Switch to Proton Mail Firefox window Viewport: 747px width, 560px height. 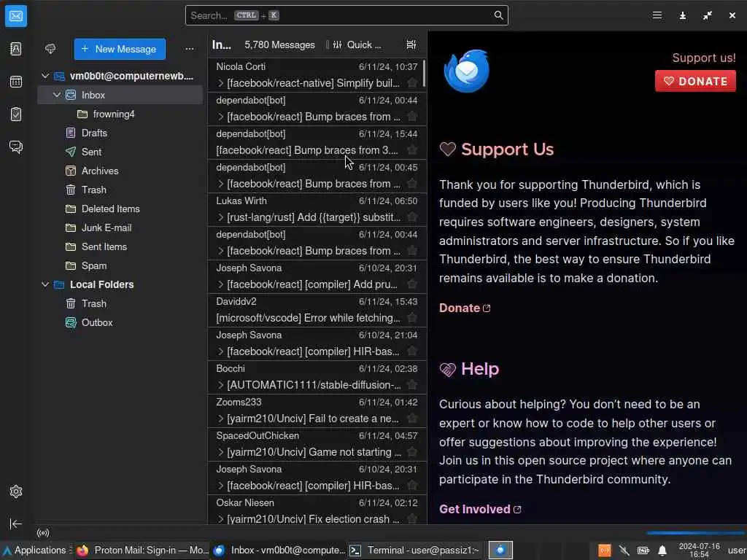(x=143, y=551)
